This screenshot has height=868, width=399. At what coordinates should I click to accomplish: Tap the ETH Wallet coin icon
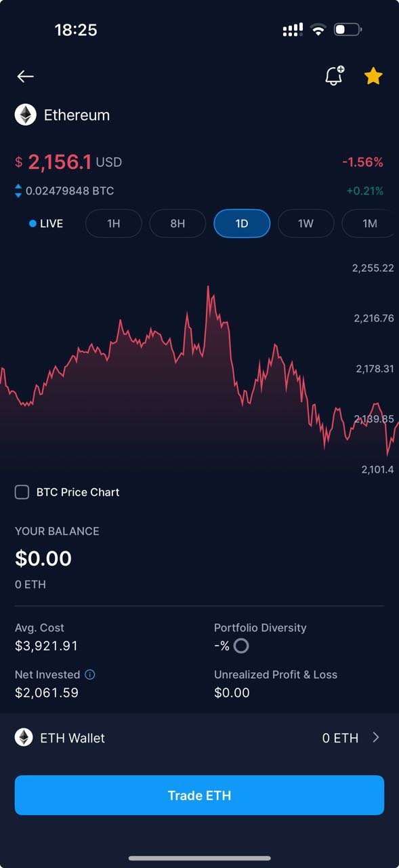point(24,738)
